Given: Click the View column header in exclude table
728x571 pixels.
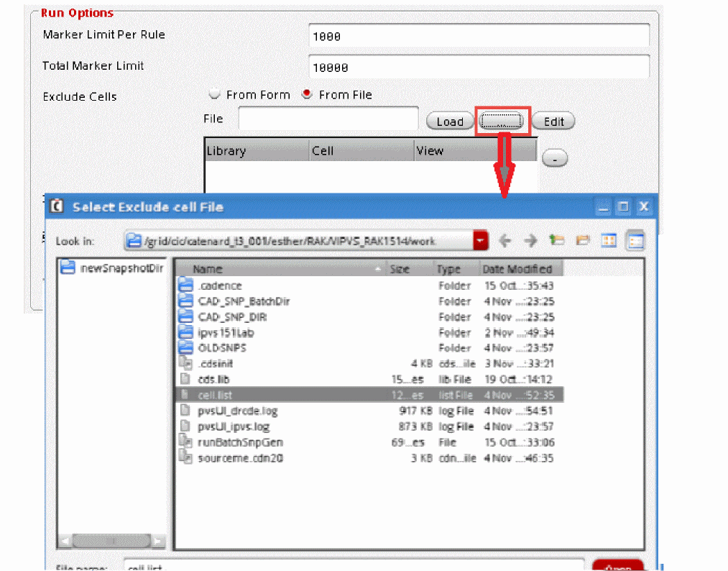Looking at the screenshot, I should pyautogui.click(x=476, y=150).
